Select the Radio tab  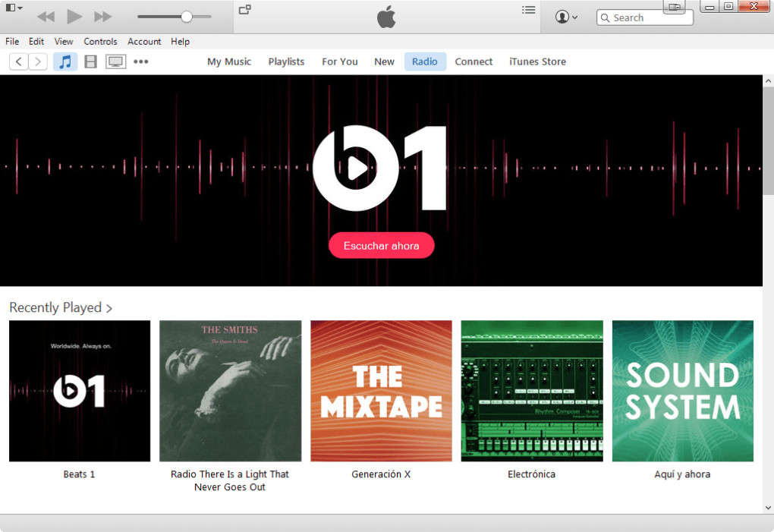click(x=425, y=61)
